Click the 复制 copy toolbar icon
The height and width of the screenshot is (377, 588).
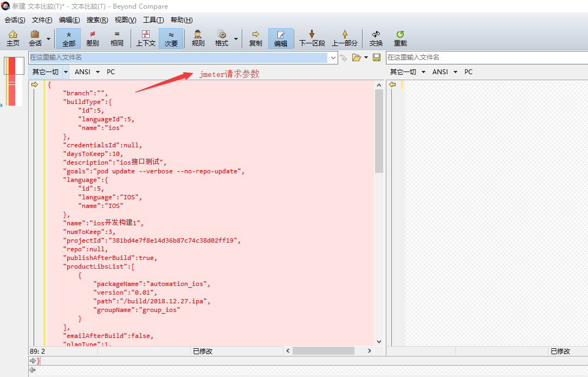(x=256, y=38)
